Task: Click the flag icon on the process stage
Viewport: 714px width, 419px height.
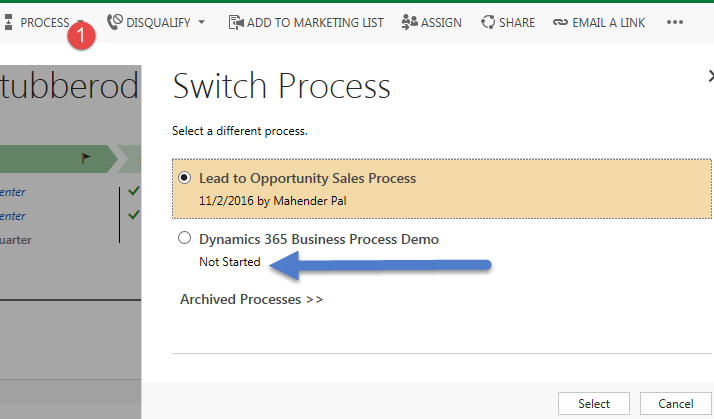Action: point(85,157)
